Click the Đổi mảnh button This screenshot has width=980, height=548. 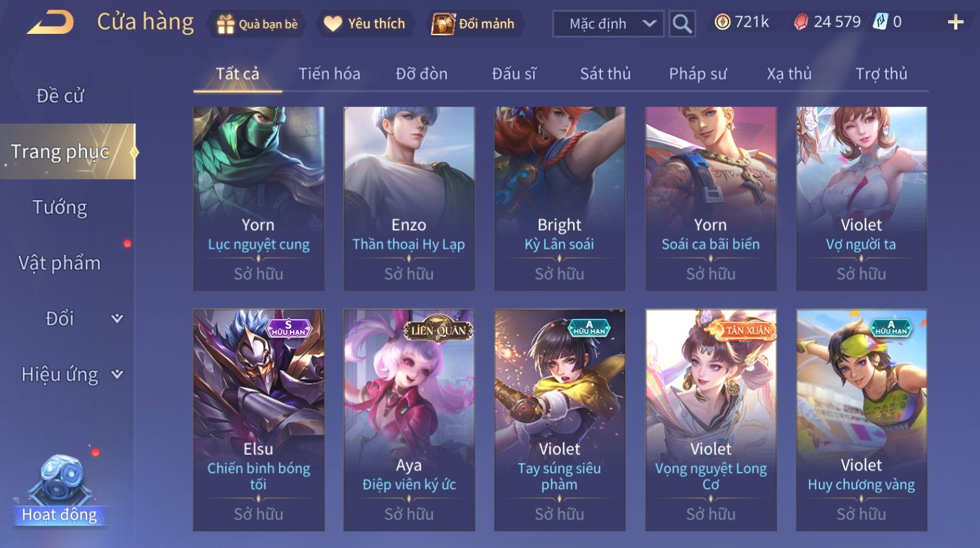point(474,24)
